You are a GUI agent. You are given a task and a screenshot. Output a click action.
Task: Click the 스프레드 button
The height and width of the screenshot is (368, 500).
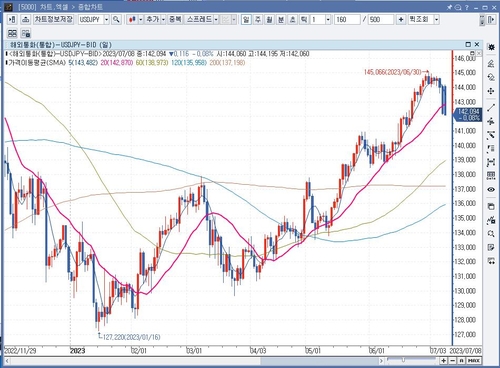[x=199, y=20]
